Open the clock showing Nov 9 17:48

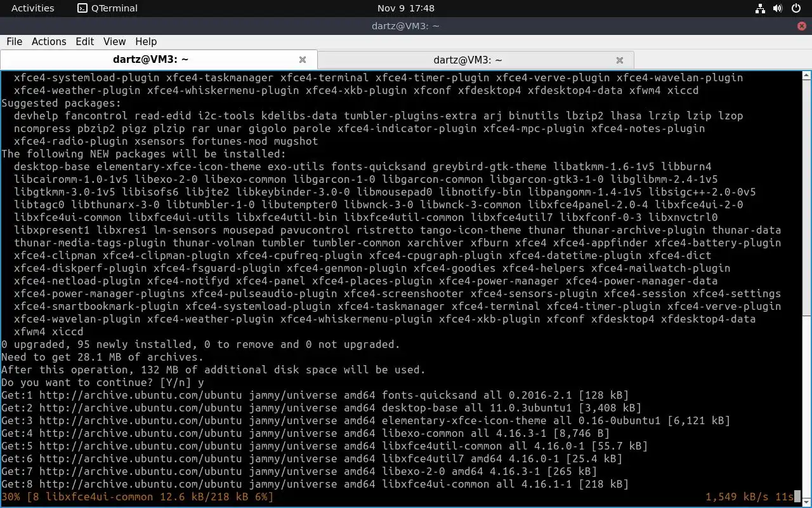pyautogui.click(x=405, y=8)
